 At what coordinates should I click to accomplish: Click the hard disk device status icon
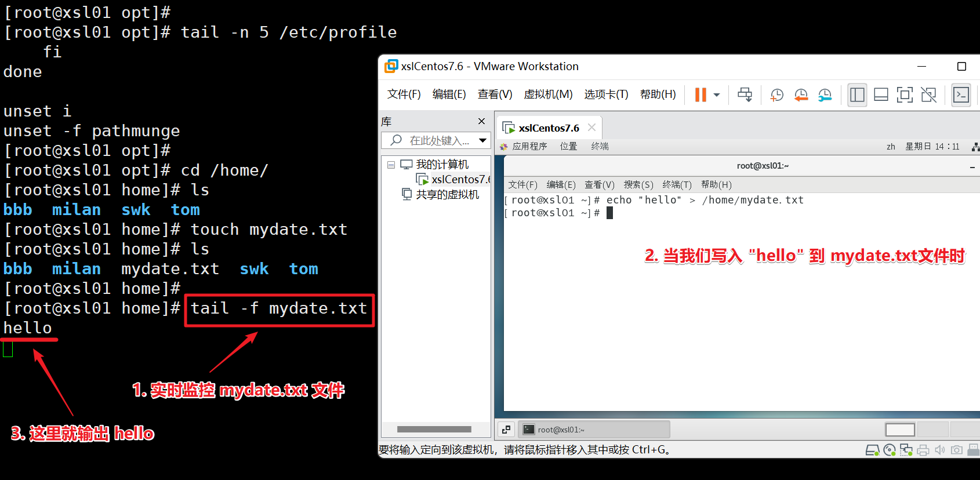click(x=872, y=450)
